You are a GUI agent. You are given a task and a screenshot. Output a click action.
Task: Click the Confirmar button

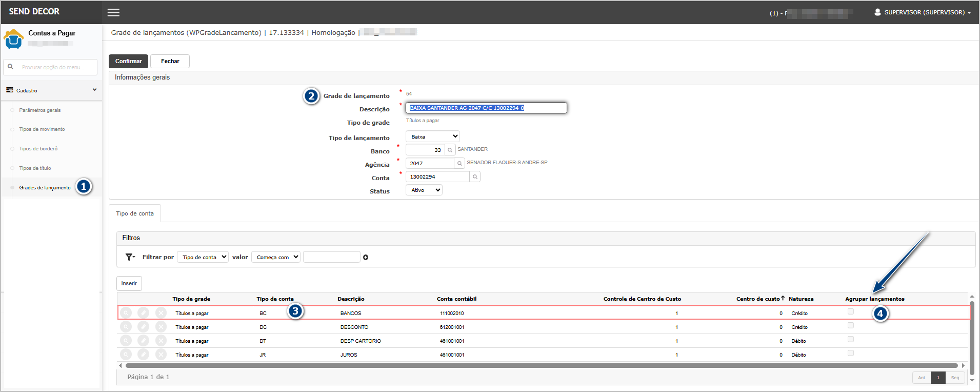point(128,61)
